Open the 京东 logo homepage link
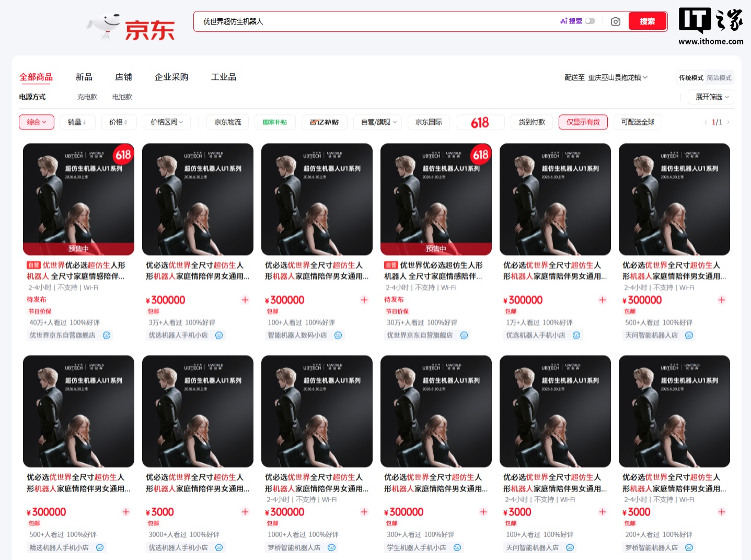Viewport: 751px width, 560px height. pyautogui.click(x=131, y=26)
